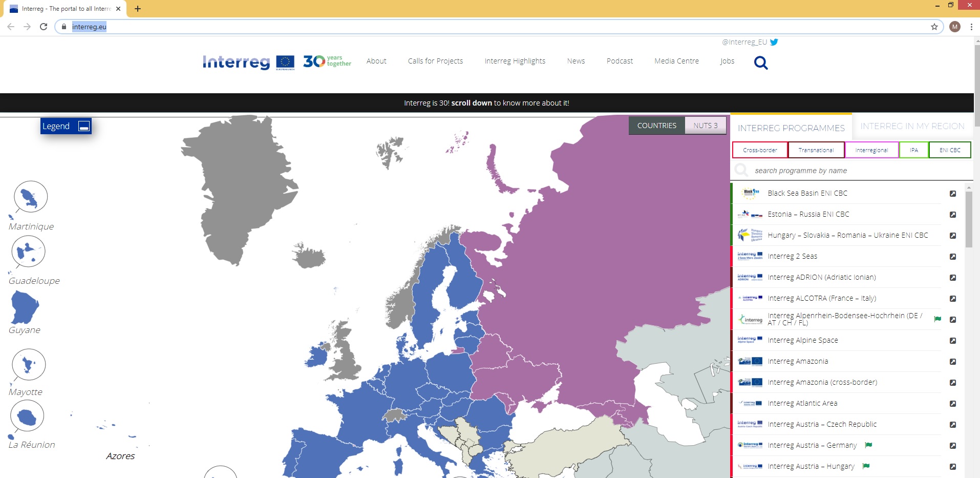
Task: Open Chrome's three-dot menu
Action: pos(971,27)
